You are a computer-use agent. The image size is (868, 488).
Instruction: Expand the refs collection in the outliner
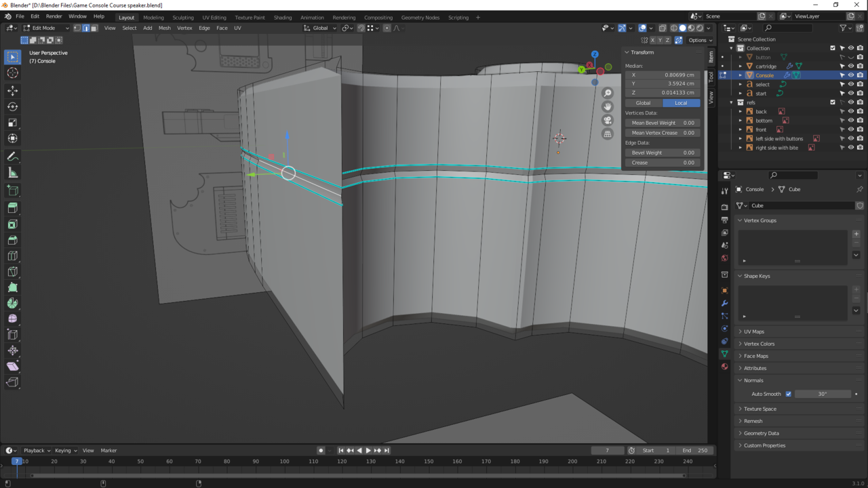(731, 102)
